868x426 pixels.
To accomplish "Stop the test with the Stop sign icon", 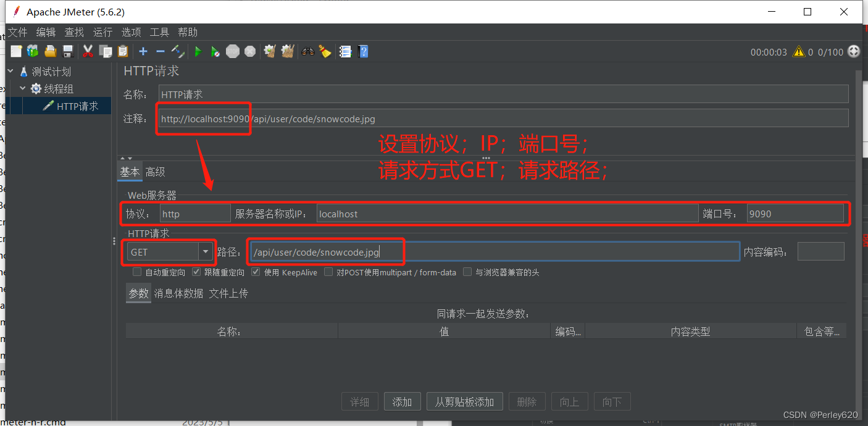I will [233, 51].
